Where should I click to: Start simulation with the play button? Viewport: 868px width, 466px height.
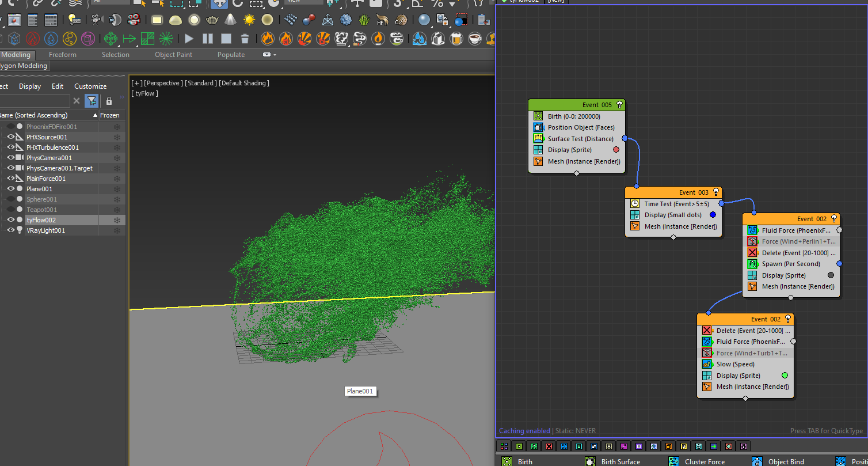click(x=189, y=39)
